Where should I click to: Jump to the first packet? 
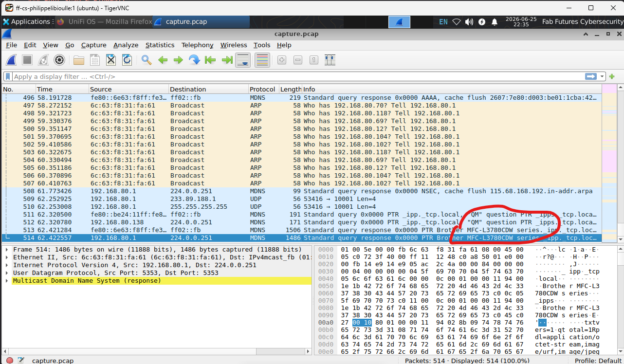[x=210, y=60]
